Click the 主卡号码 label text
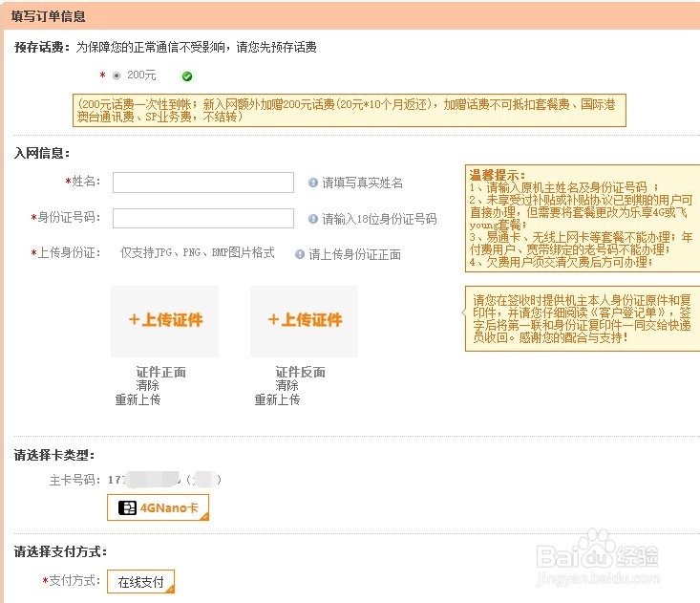The height and width of the screenshot is (603, 700). click(x=75, y=480)
